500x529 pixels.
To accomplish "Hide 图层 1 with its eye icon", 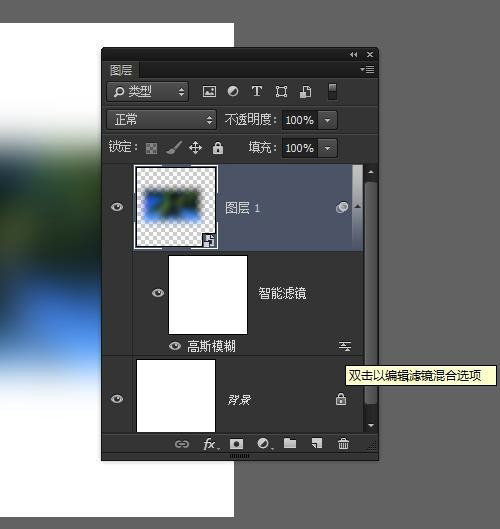I will [117, 207].
